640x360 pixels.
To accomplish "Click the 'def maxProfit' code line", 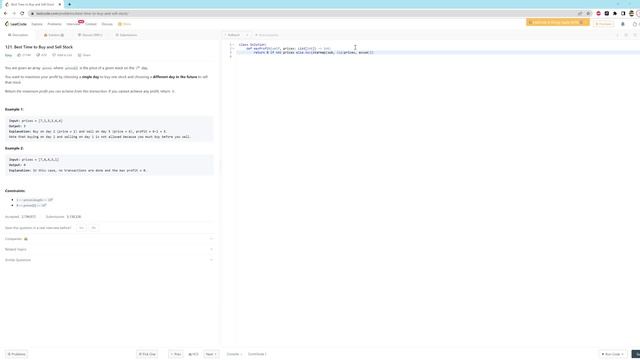I will [288, 49].
